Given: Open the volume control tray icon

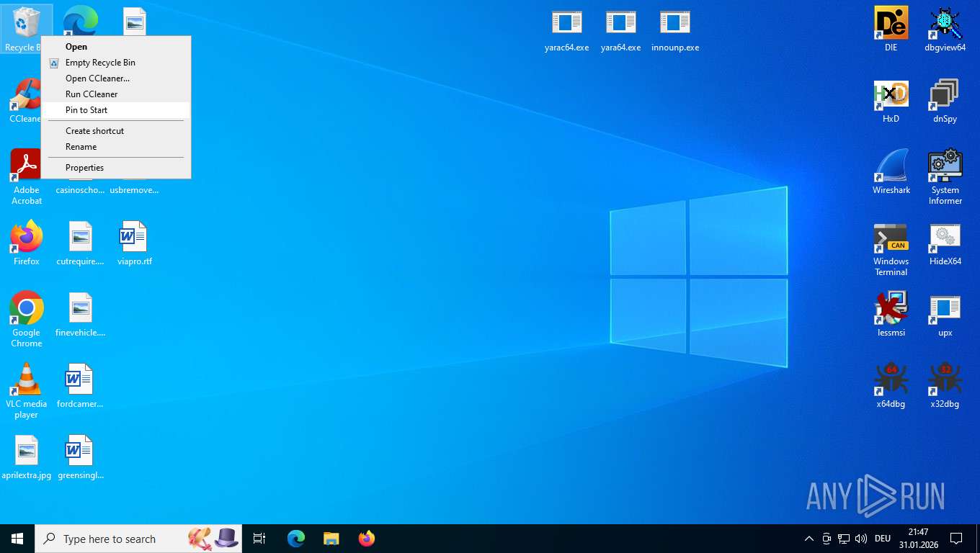Looking at the screenshot, I should (x=860, y=539).
